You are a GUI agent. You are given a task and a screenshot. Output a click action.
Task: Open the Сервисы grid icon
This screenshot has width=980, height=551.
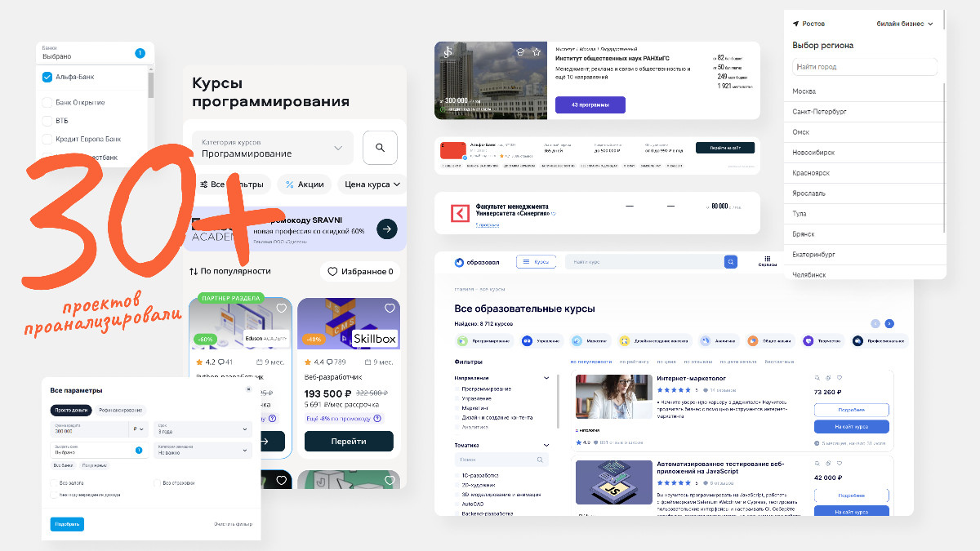[x=767, y=261]
